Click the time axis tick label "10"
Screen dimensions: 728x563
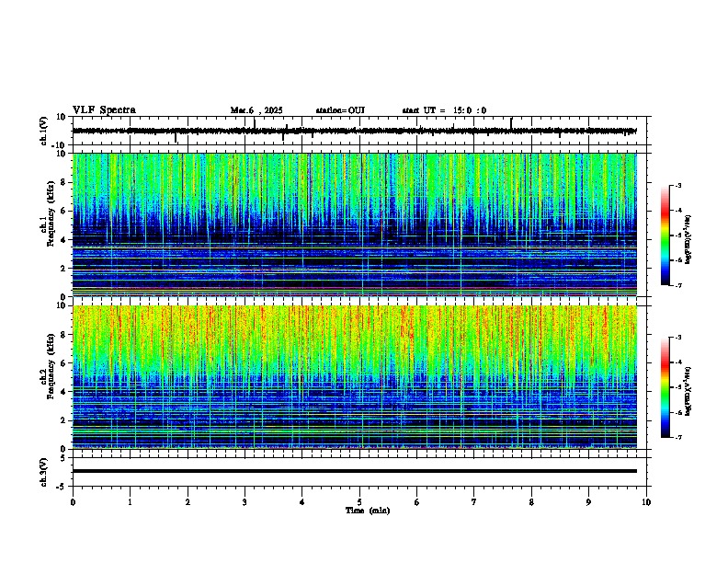click(646, 502)
